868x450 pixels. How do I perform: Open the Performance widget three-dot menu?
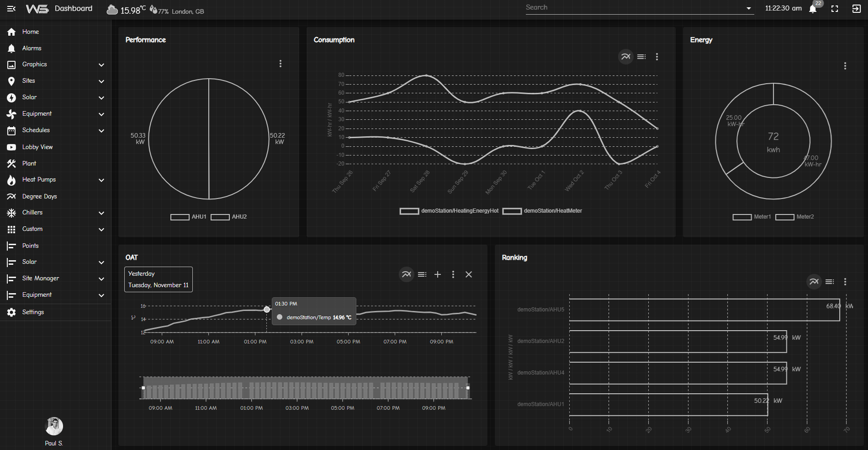281,64
